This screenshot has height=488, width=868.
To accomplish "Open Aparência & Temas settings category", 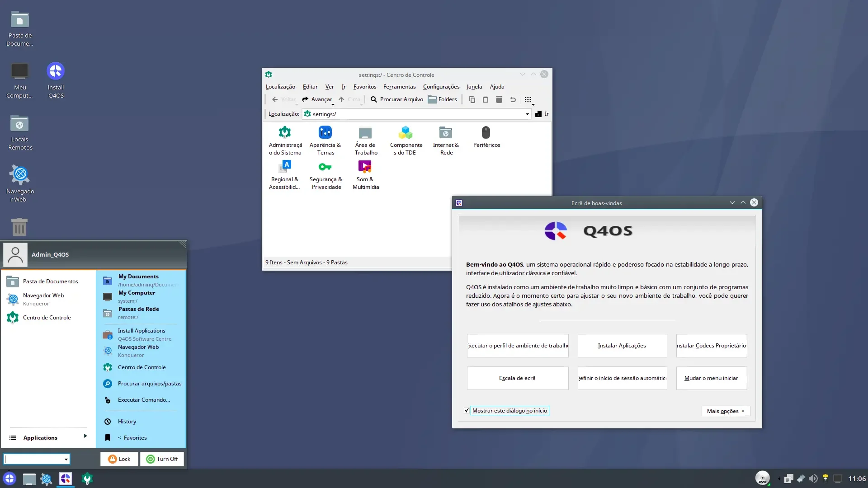I will [x=325, y=141].
